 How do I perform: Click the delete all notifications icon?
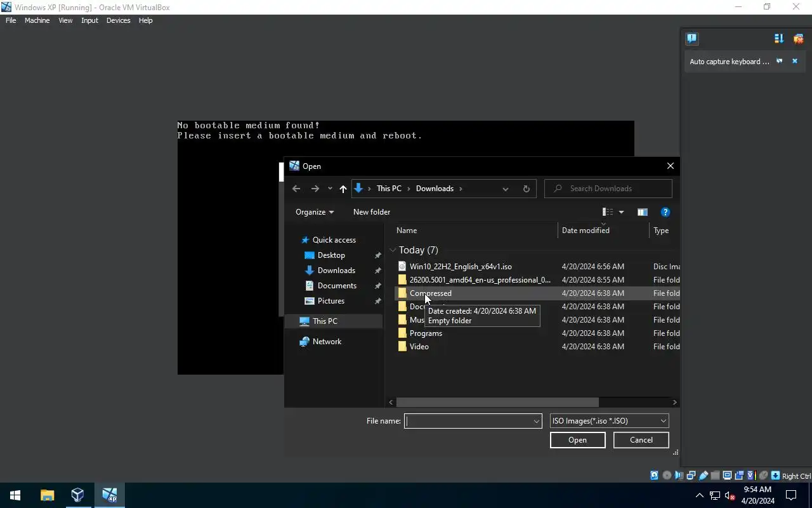pyautogui.click(x=798, y=38)
